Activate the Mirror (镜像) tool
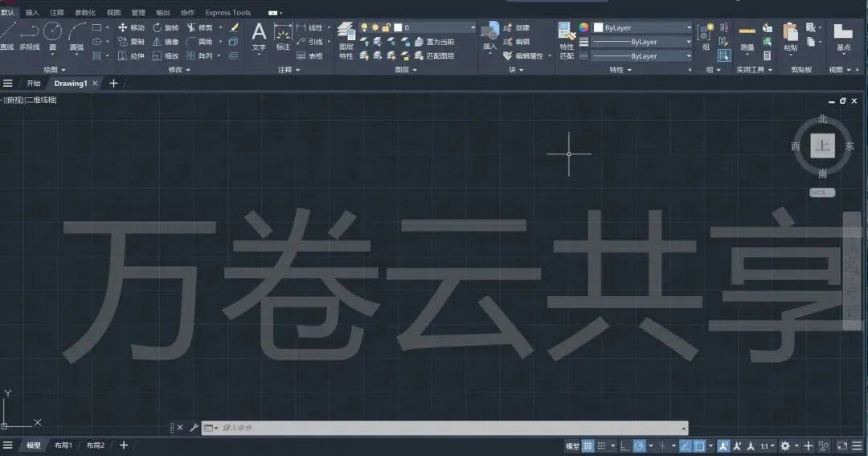This screenshot has height=456, width=868. tap(166, 42)
